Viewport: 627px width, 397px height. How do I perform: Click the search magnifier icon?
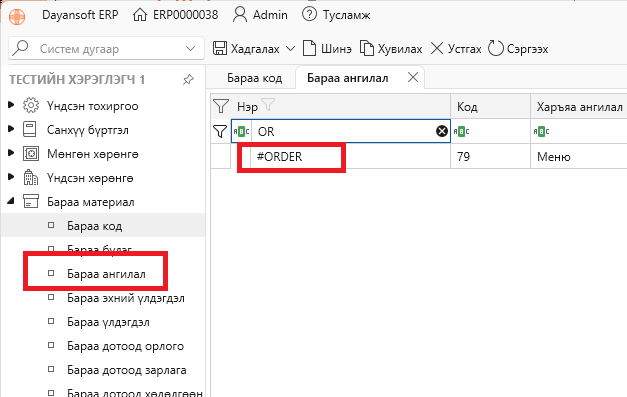click(x=20, y=48)
